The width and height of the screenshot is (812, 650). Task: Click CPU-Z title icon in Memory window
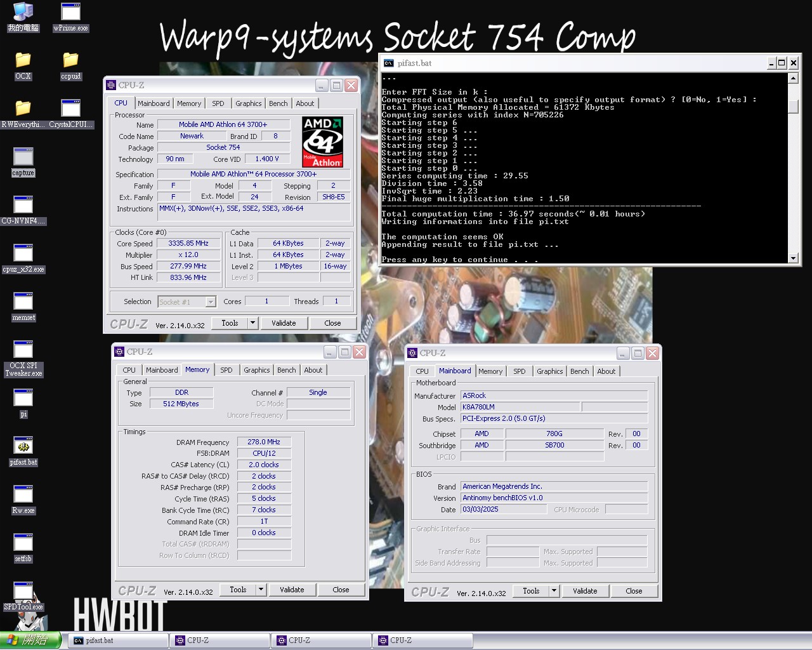click(x=119, y=352)
